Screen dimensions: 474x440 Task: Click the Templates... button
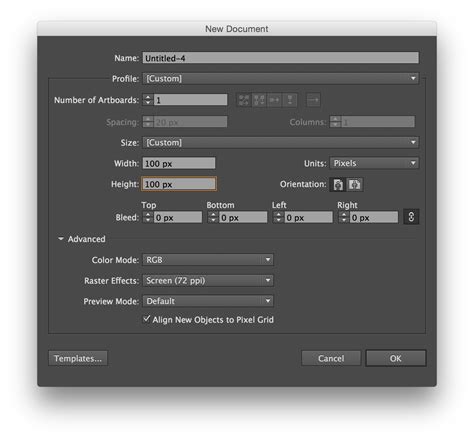tap(78, 359)
